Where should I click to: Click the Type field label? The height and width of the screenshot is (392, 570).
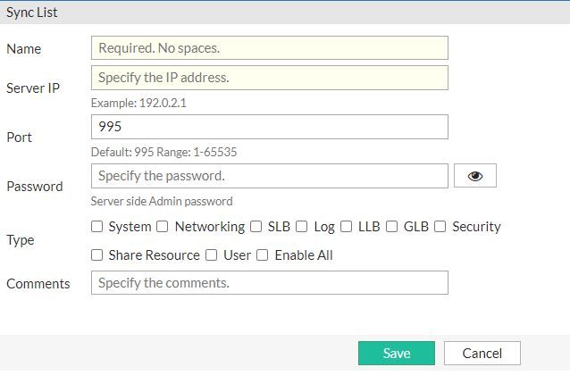20,241
